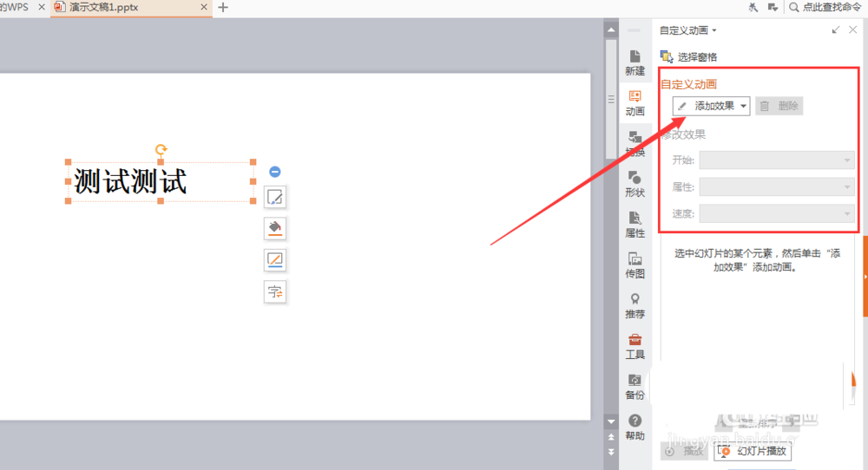Open the 动画 (Animation) sidebar panel
This screenshot has width=868, height=470.
[x=635, y=103]
